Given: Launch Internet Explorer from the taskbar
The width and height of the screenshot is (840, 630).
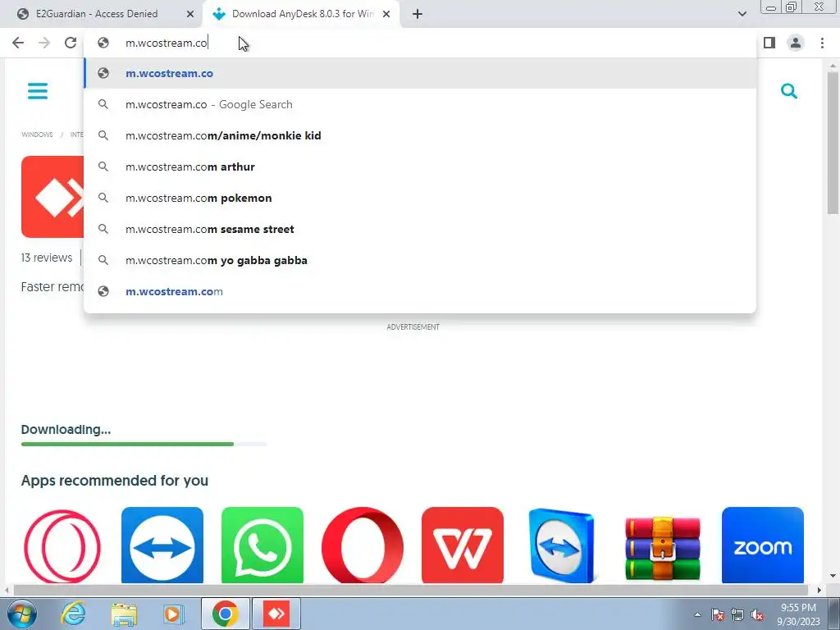Looking at the screenshot, I should (73, 614).
